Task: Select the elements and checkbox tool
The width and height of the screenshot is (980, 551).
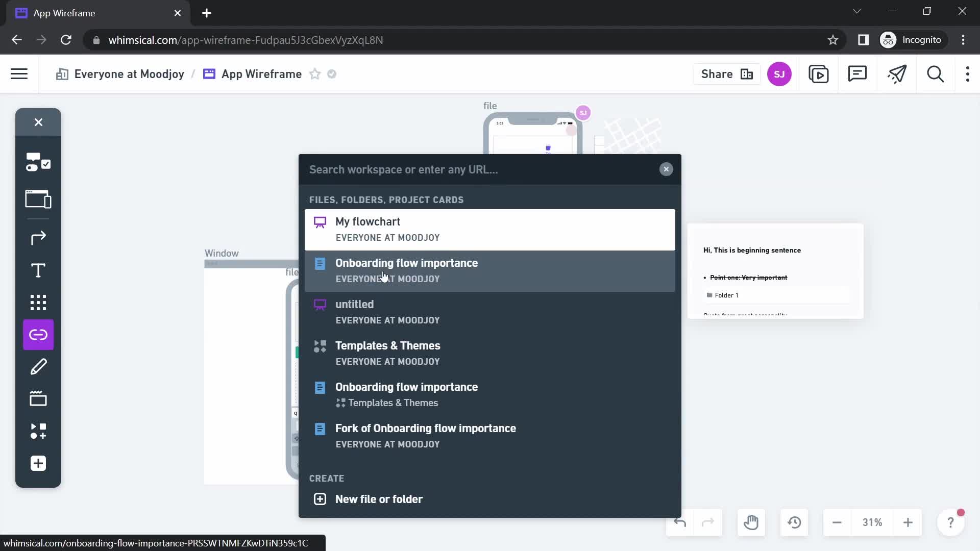Action: coord(38,162)
